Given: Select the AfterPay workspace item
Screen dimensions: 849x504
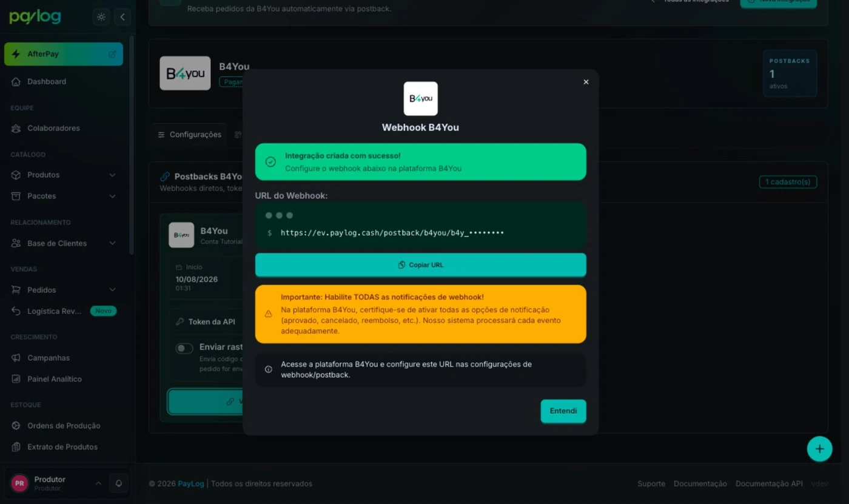Looking at the screenshot, I should [64, 54].
